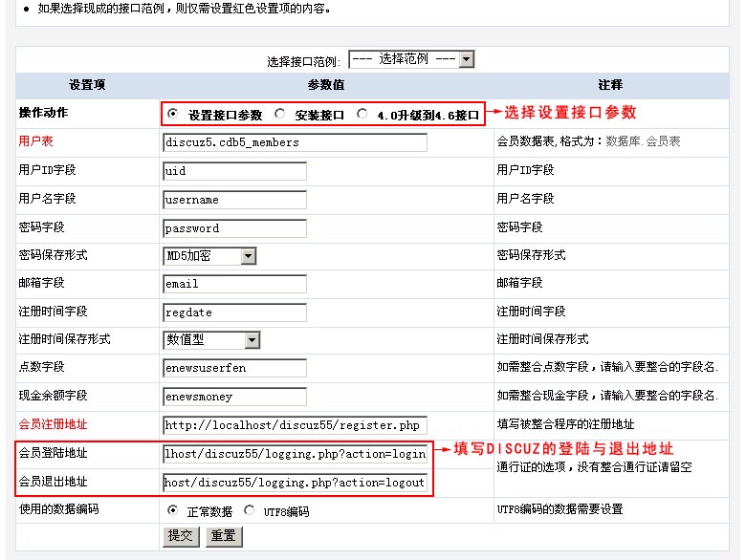Screen dimensions: 746x560
Task: Click the 会员退出地址 logout URL input
Action: coord(295,483)
